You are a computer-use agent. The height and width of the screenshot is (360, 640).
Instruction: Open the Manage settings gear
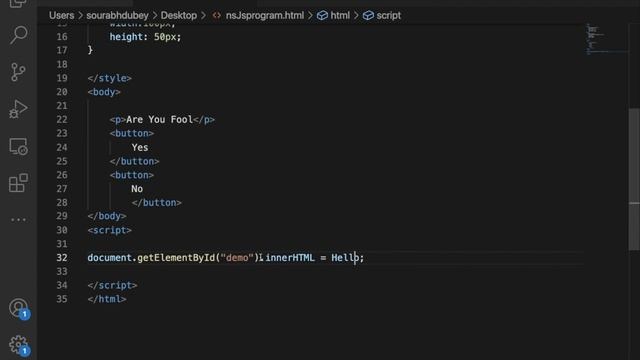pyautogui.click(x=18, y=345)
